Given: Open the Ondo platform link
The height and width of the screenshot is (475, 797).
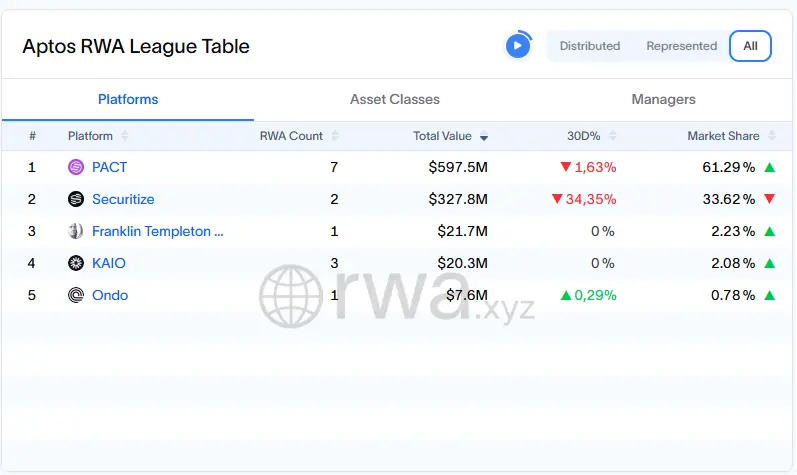Looking at the screenshot, I should 110,295.
